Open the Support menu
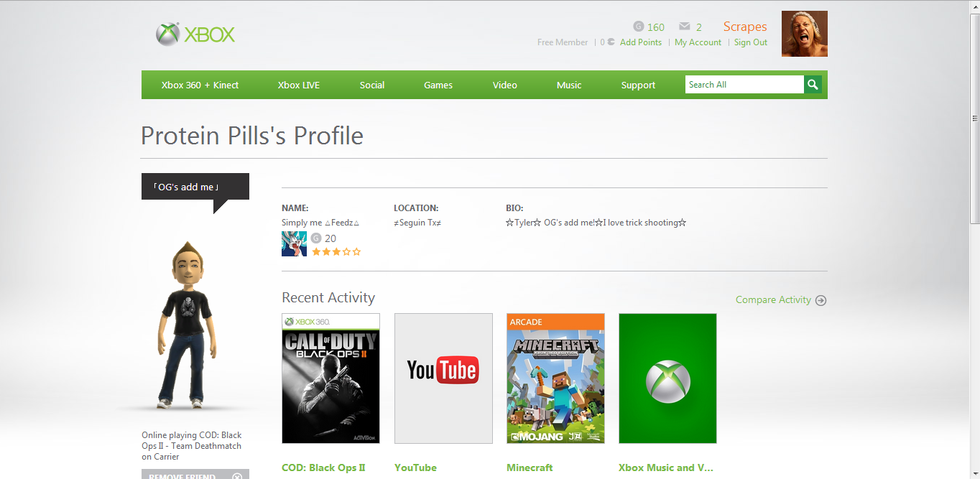This screenshot has height=479, width=980. tap(638, 85)
